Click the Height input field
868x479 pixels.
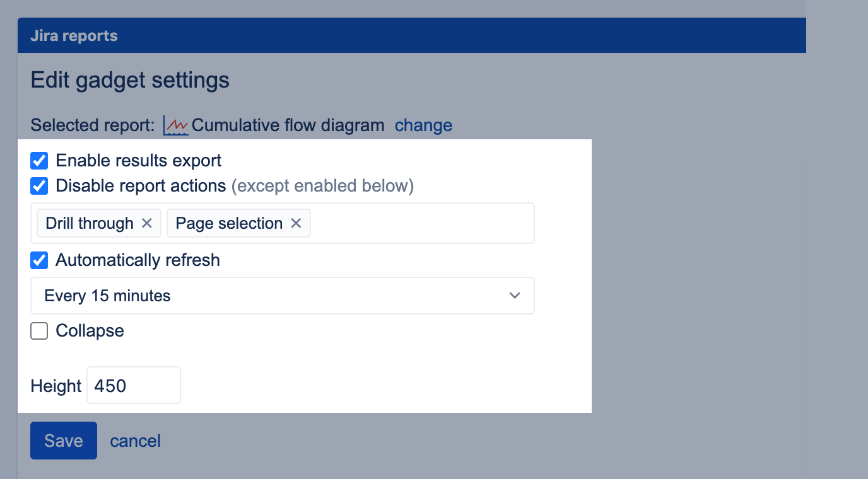(x=134, y=385)
